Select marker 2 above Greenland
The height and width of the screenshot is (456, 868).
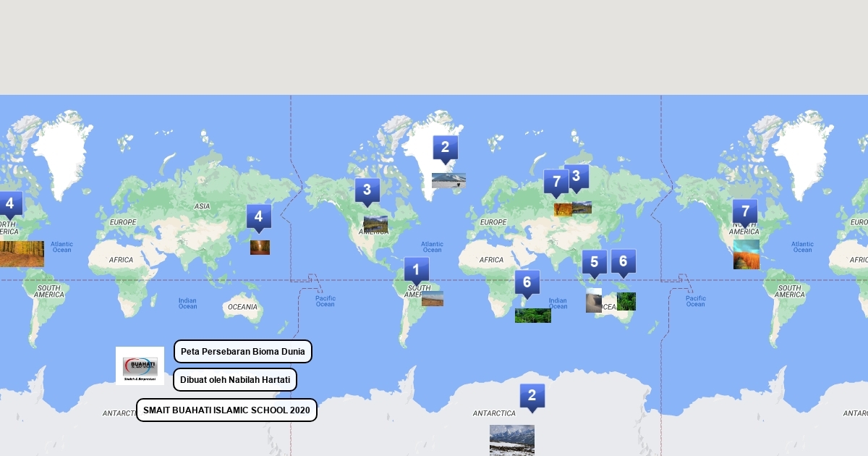pos(445,148)
